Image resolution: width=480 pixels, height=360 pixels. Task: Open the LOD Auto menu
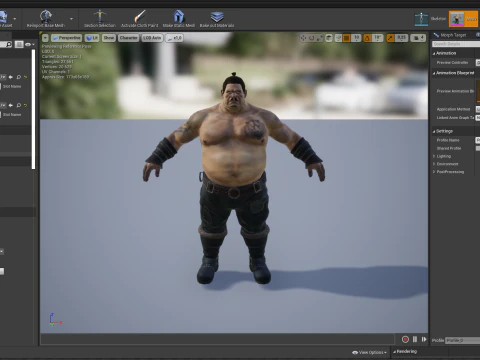(152, 38)
